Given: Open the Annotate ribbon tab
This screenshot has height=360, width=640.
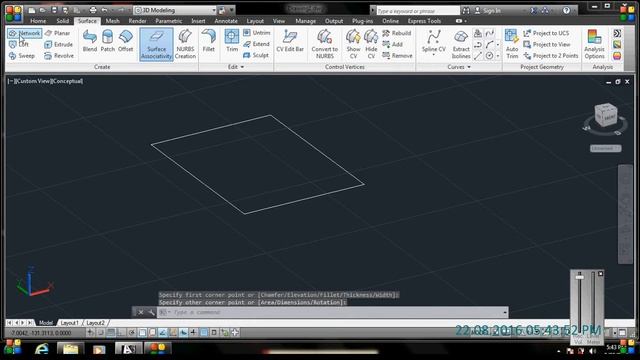Looking at the screenshot, I should click(x=226, y=21).
